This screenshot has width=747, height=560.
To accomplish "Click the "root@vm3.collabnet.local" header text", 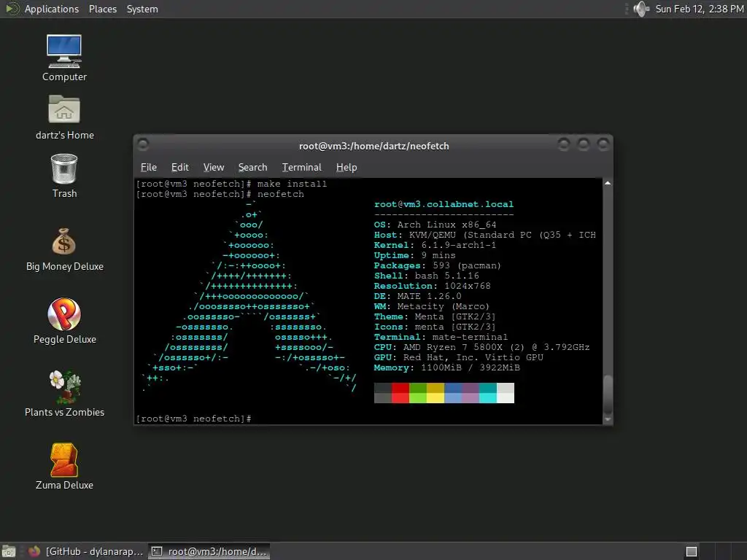I will tap(444, 204).
